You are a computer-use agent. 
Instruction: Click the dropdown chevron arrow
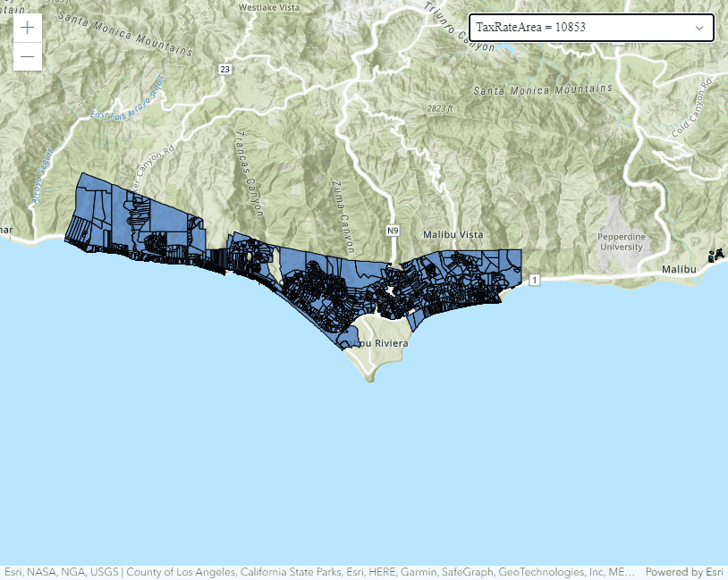699,28
